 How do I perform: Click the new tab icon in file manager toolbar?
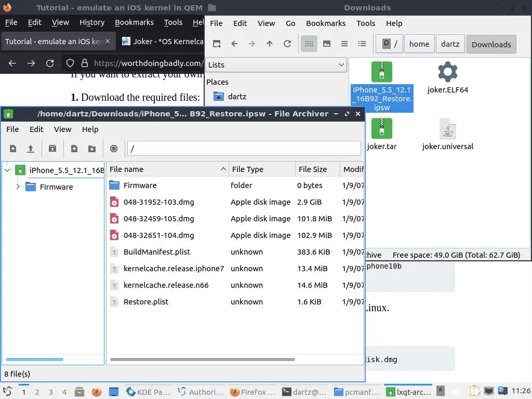coord(217,44)
